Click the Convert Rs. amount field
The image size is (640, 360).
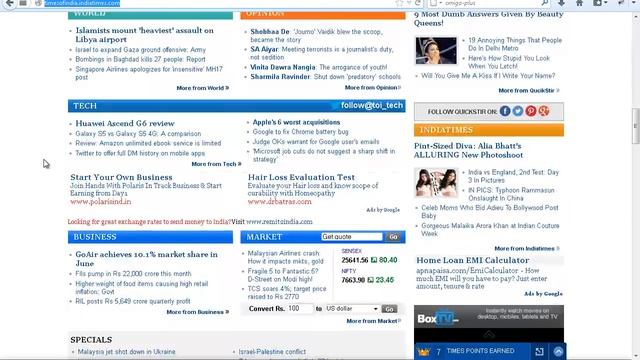pos(300,309)
